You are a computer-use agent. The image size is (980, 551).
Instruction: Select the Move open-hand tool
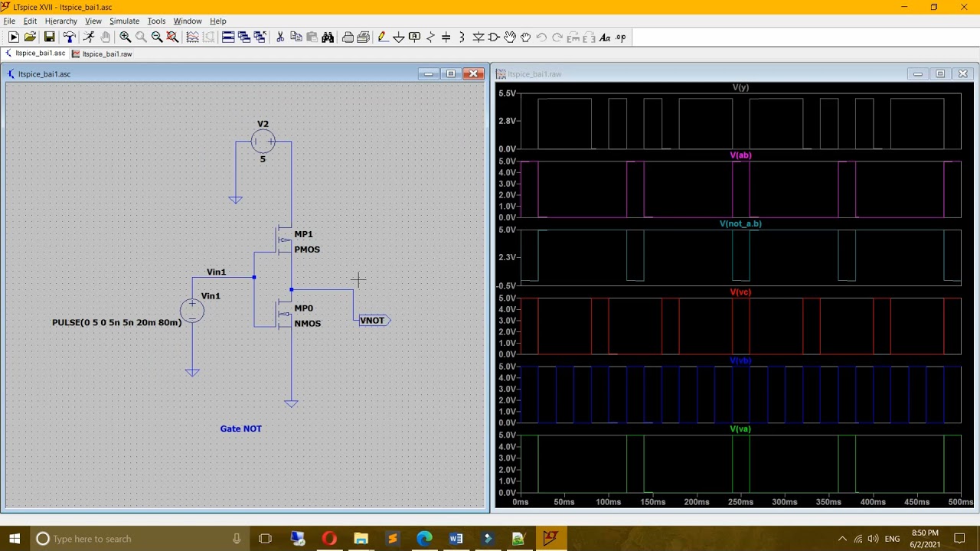(x=510, y=37)
